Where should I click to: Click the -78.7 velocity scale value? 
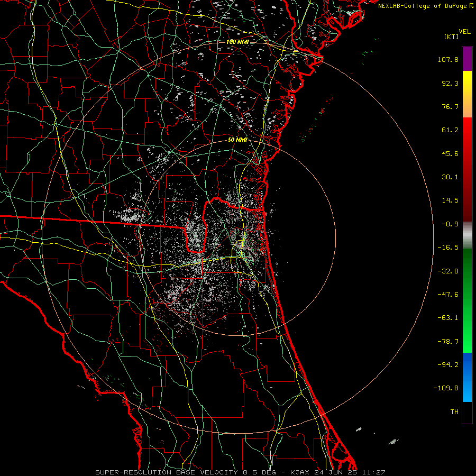pyautogui.click(x=448, y=342)
